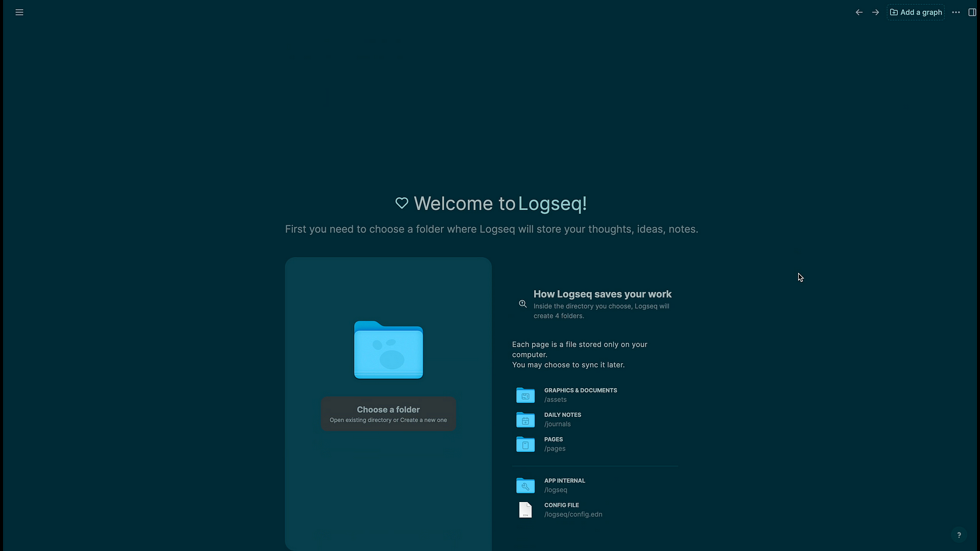Click the Pages folder icon
This screenshot has height=551, width=980.
[526, 444]
